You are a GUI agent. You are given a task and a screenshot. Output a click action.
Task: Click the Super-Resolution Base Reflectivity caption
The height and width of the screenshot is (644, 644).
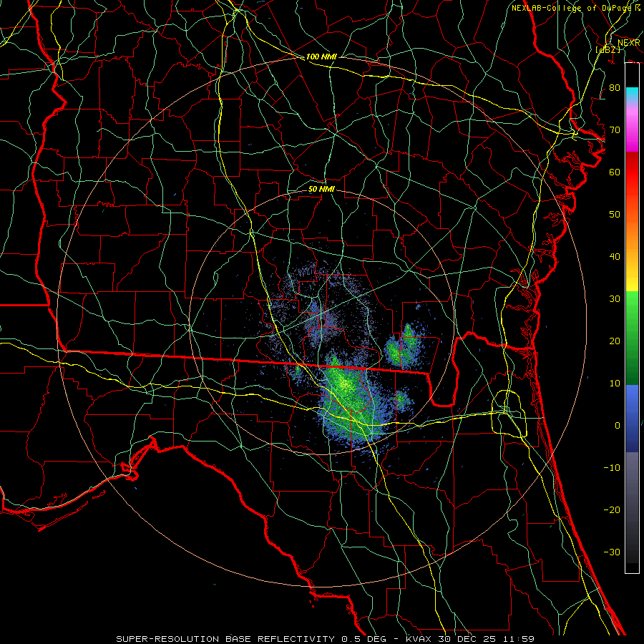point(325,639)
